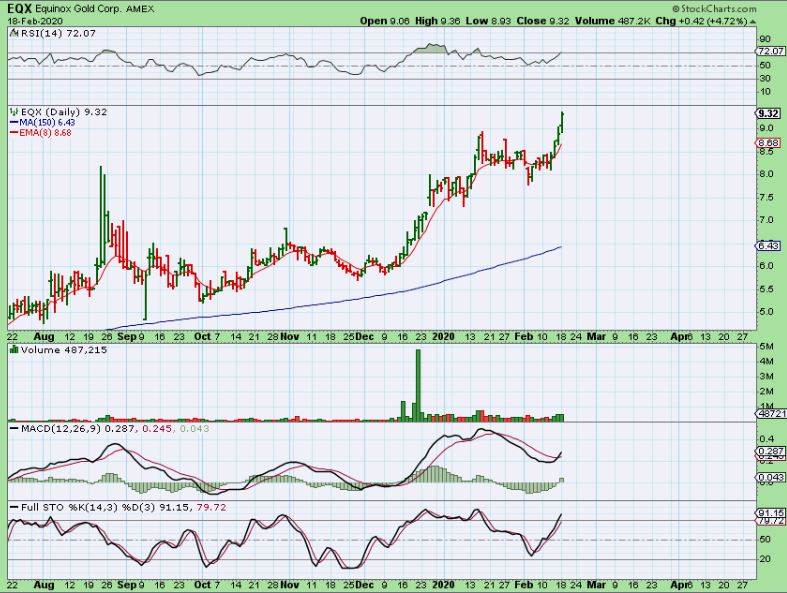Click the red 8.68 EMA value axis label

click(x=768, y=144)
